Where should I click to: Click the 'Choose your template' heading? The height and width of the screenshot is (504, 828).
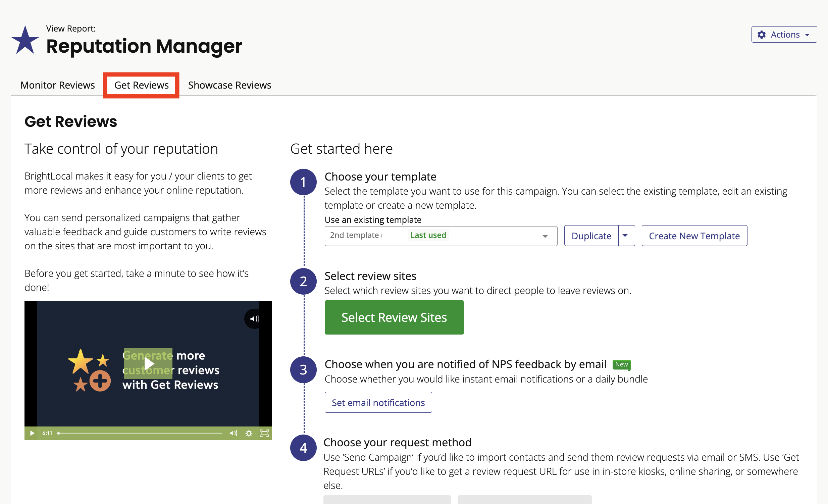click(380, 177)
